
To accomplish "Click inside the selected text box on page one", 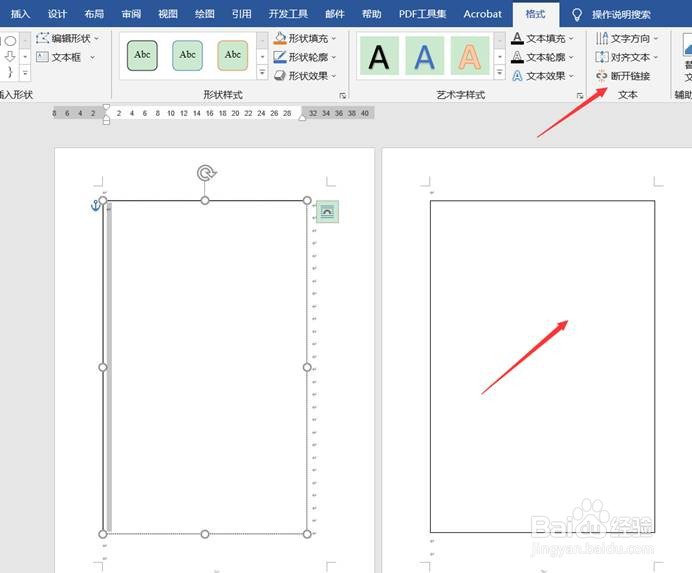I will [x=205, y=367].
